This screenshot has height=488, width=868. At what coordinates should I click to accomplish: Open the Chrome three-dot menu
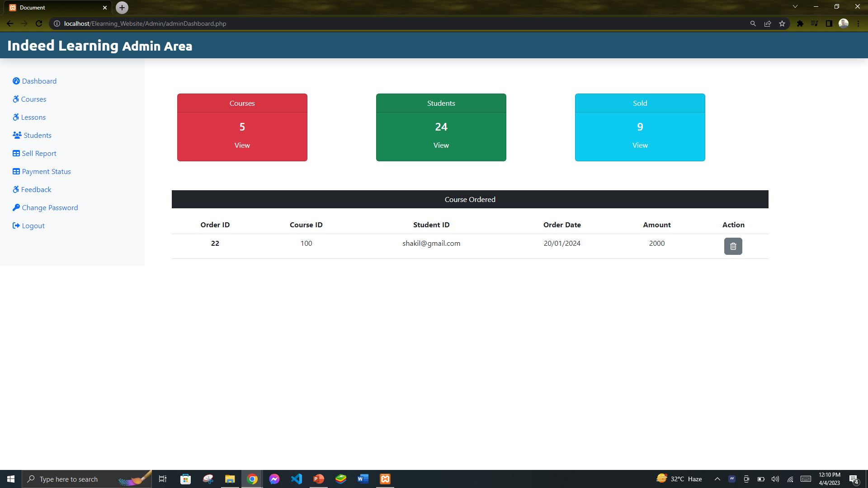click(x=859, y=23)
